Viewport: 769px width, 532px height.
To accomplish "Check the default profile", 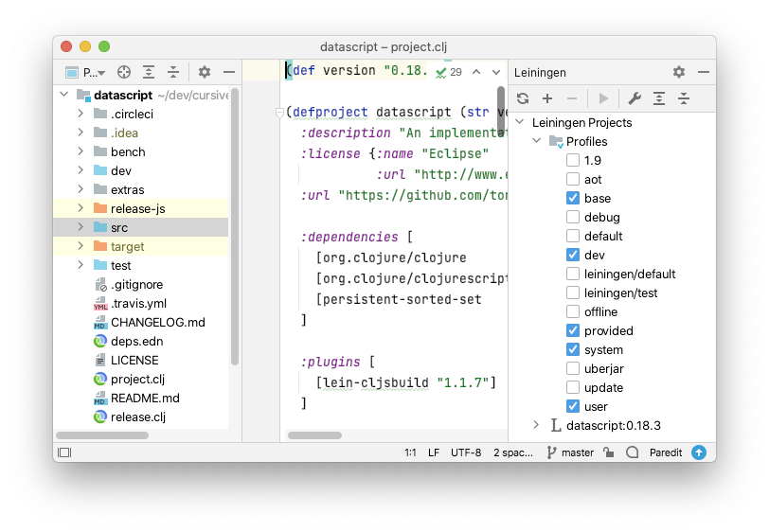I will pos(572,237).
